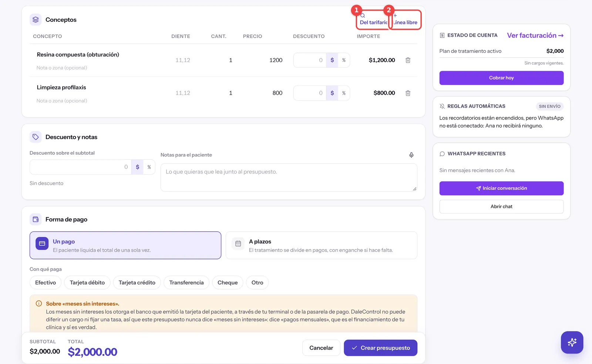Click the Resina compuesta (obturación) concept name

point(78,55)
